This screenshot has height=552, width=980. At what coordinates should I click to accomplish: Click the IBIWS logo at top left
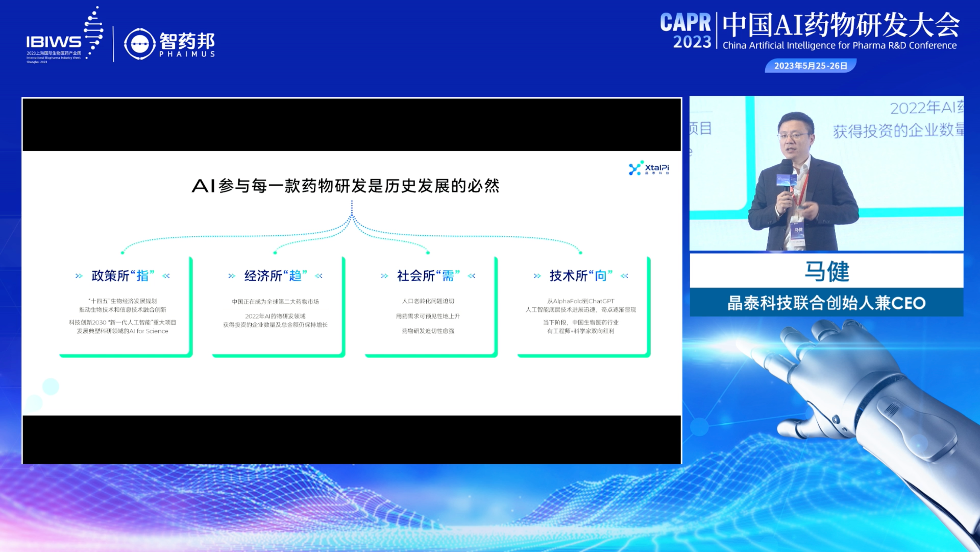(x=65, y=35)
